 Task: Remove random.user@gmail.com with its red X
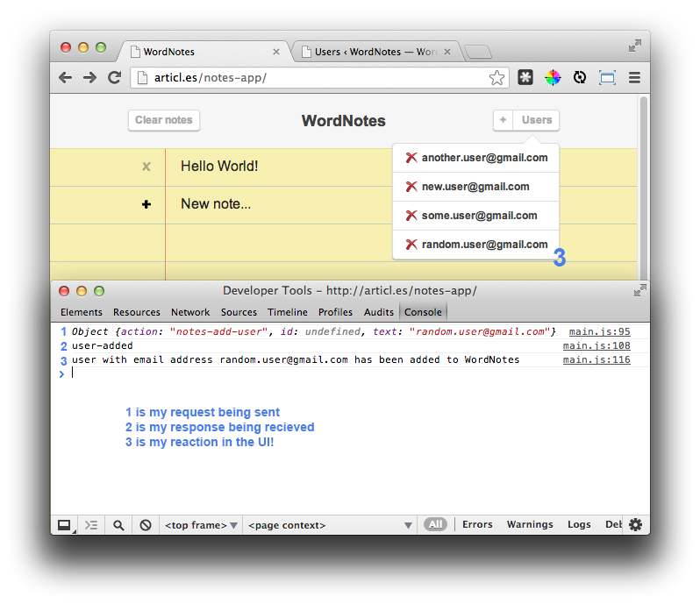411,245
